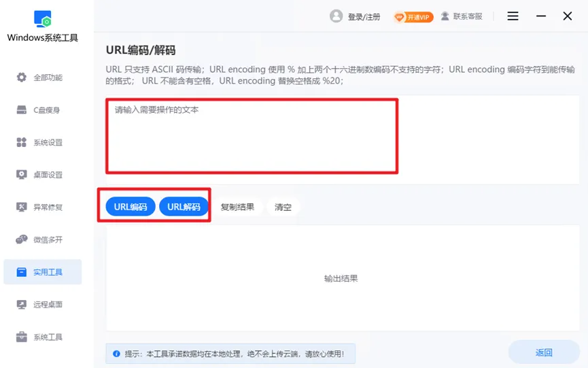Go to 系统工具 sidebar entry
This screenshot has width=588, height=368.
(42, 337)
